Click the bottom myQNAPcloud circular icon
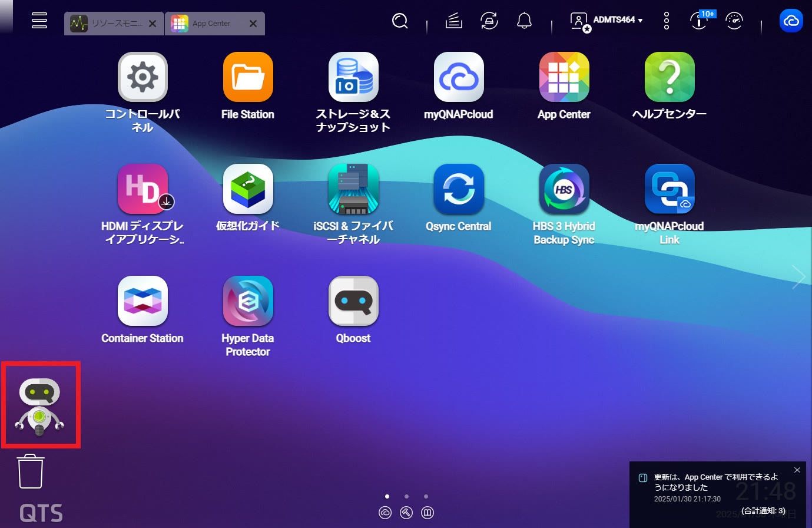 pyautogui.click(x=385, y=513)
